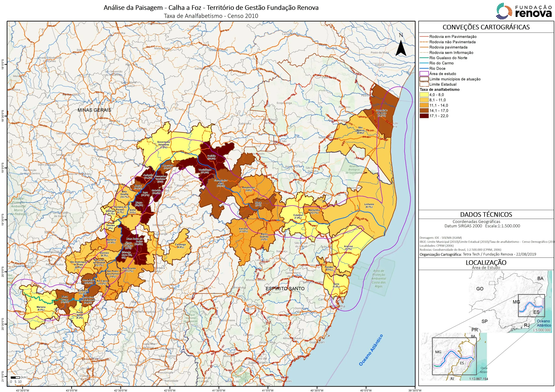Click the Rodovia pavimentada legend line

(424, 47)
